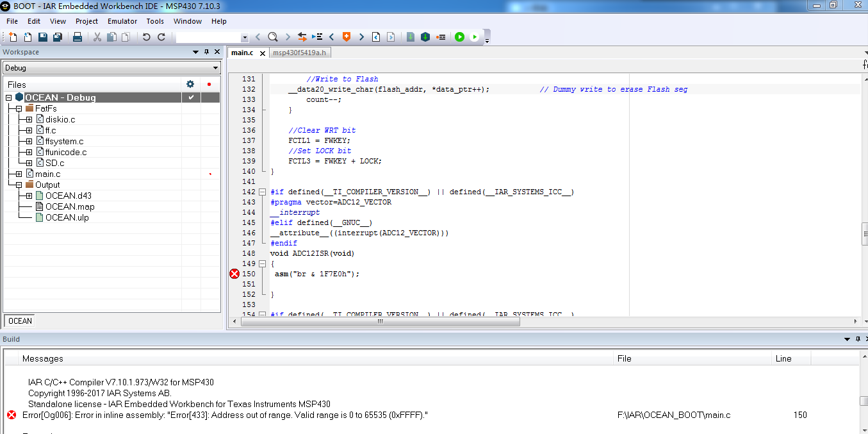This screenshot has height=434, width=868.
Task: Click the Print toolbar icon
Action: coord(78,37)
